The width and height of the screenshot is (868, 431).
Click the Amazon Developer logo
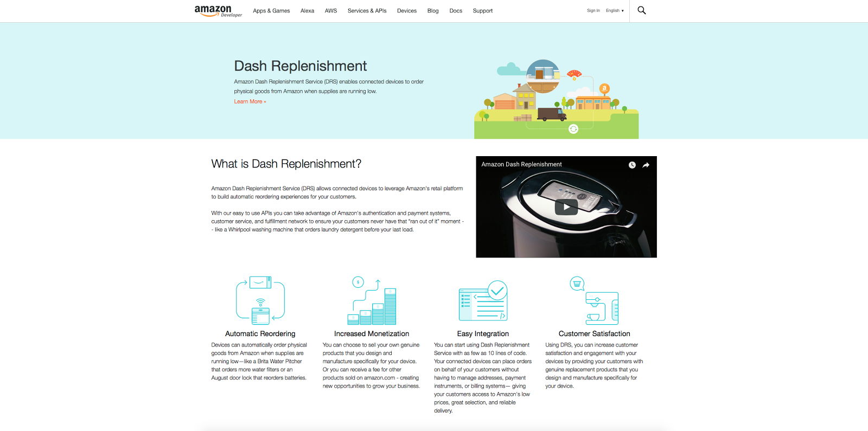[218, 11]
